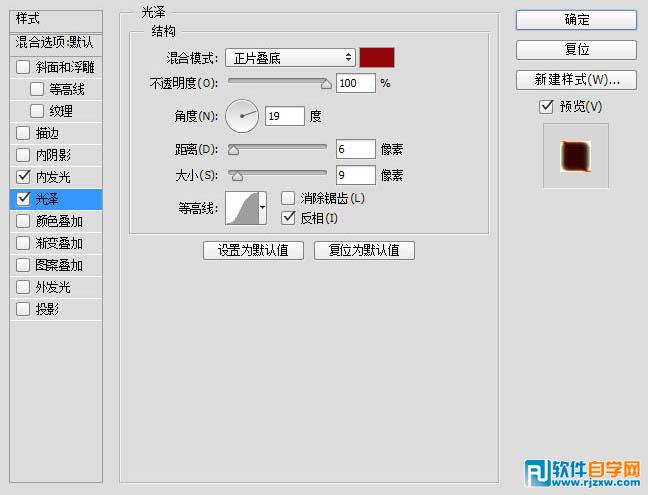Click the angle dial control
Viewport: 648px width, 495px height.
tap(242, 116)
